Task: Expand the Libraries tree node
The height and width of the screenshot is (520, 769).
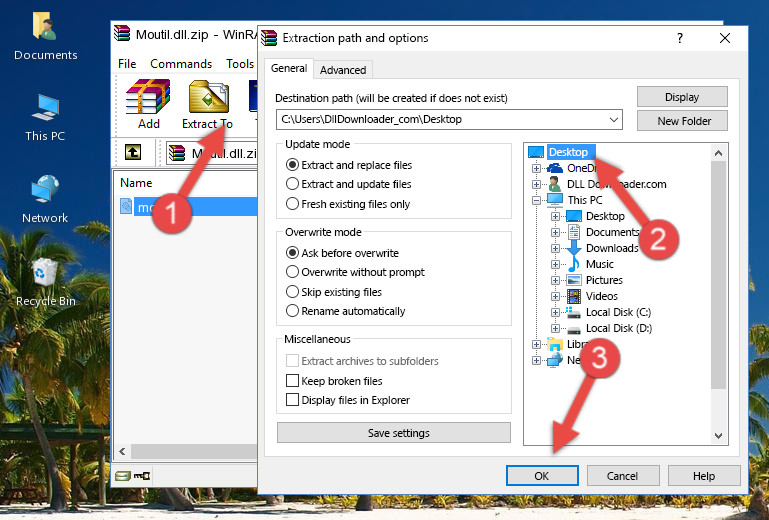Action: point(536,344)
